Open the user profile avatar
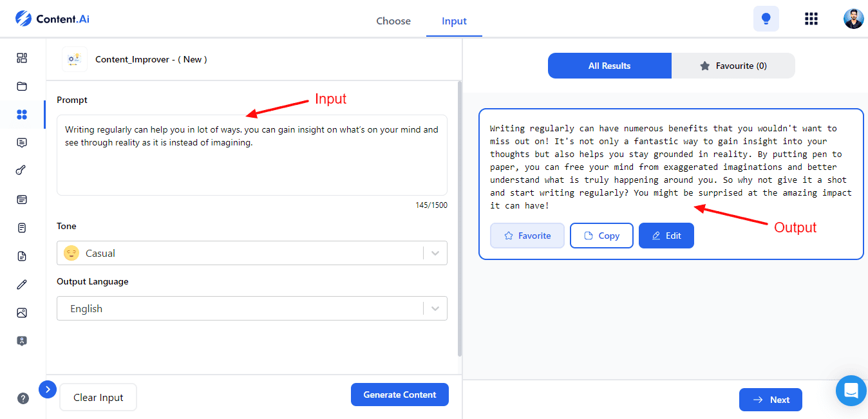 coord(853,19)
